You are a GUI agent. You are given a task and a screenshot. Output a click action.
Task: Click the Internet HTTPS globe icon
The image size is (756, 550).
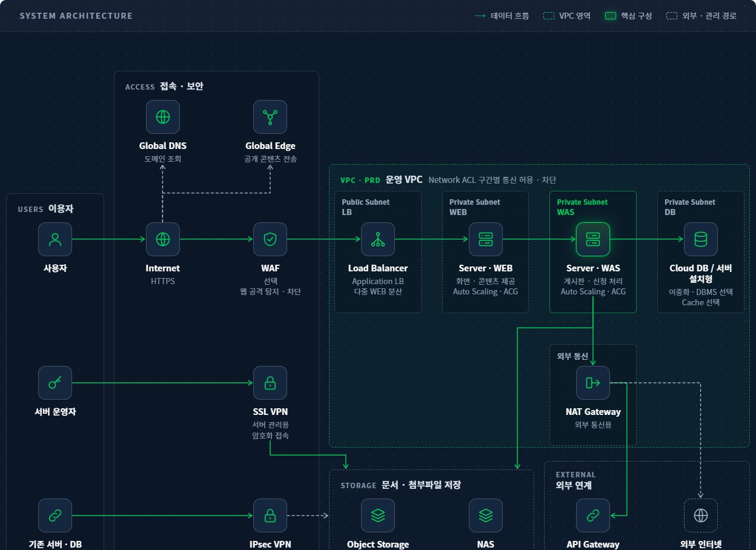coord(163,239)
